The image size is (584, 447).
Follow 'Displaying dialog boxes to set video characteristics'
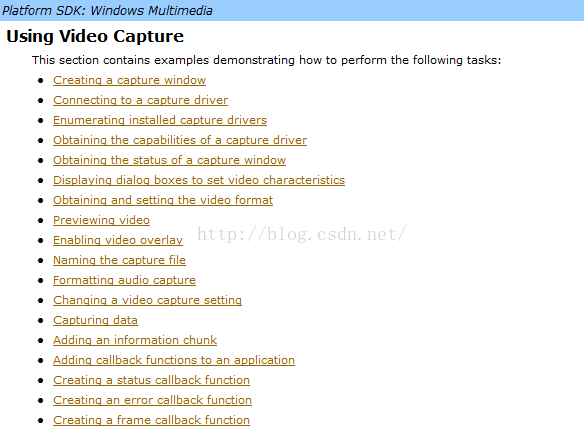coord(199,180)
